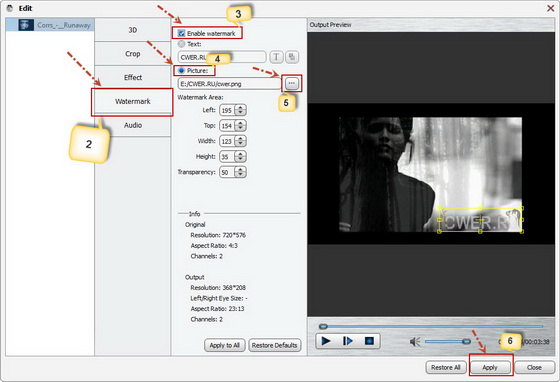
Task: Select the Text watermark radio option
Action: [181, 44]
